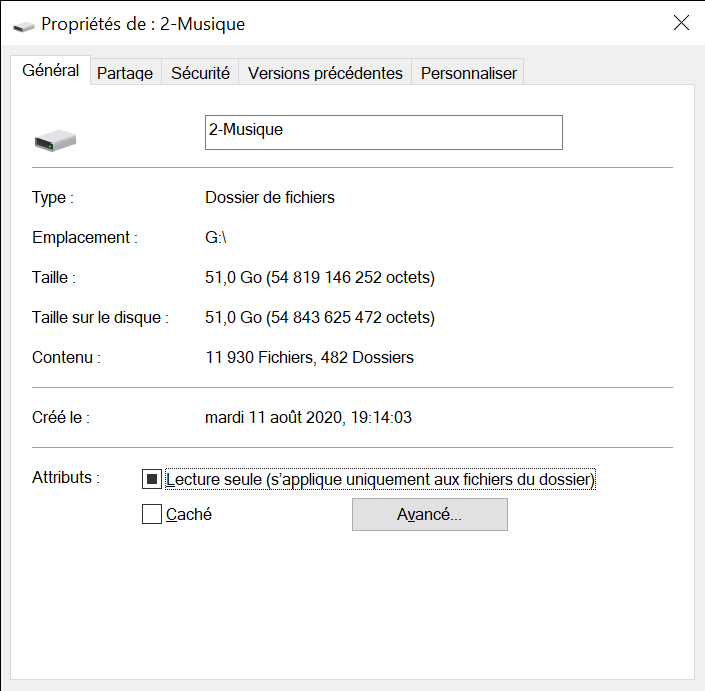This screenshot has width=705, height=691.
Task: Toggle the Lecture seule checkbox
Action: click(x=152, y=480)
